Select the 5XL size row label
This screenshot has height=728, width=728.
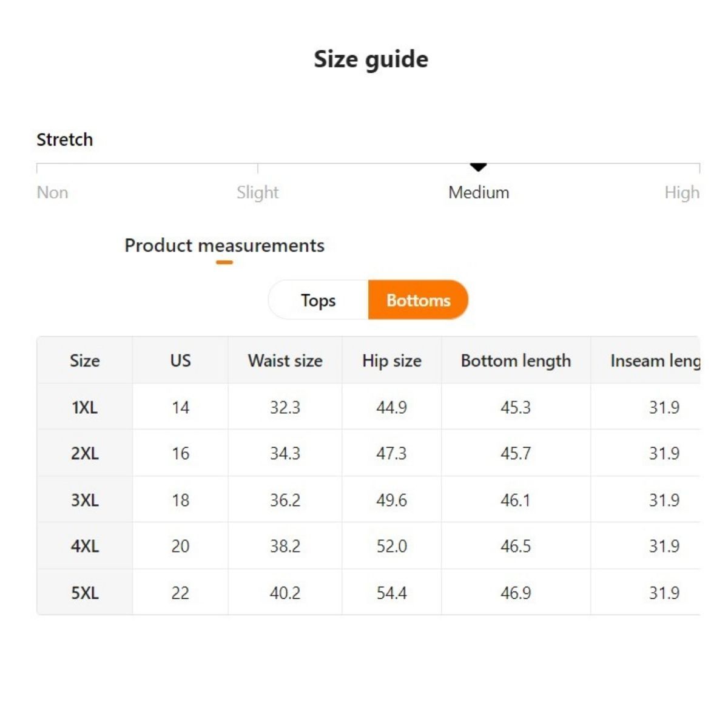84,593
